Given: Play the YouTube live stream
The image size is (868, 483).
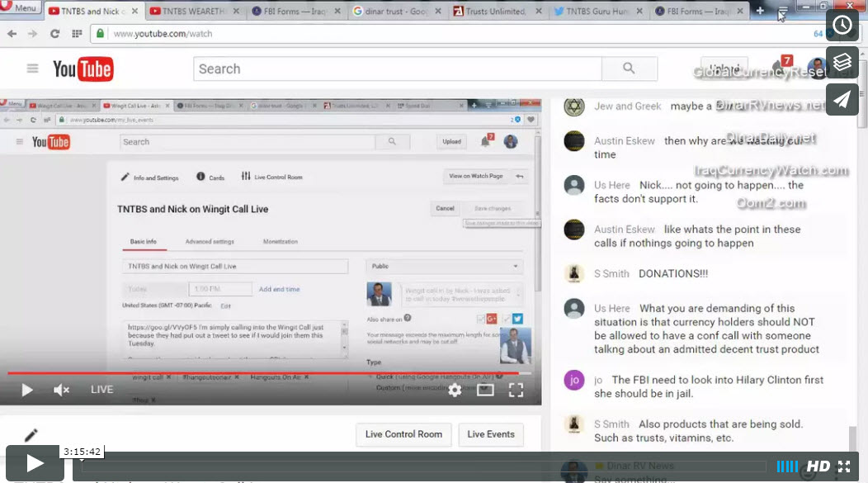Looking at the screenshot, I should 26,390.
